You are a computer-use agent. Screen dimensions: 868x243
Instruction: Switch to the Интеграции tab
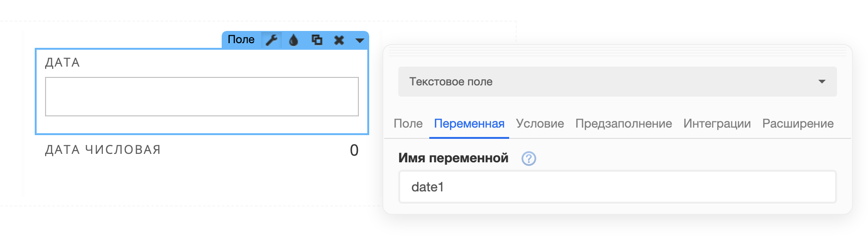click(x=717, y=123)
